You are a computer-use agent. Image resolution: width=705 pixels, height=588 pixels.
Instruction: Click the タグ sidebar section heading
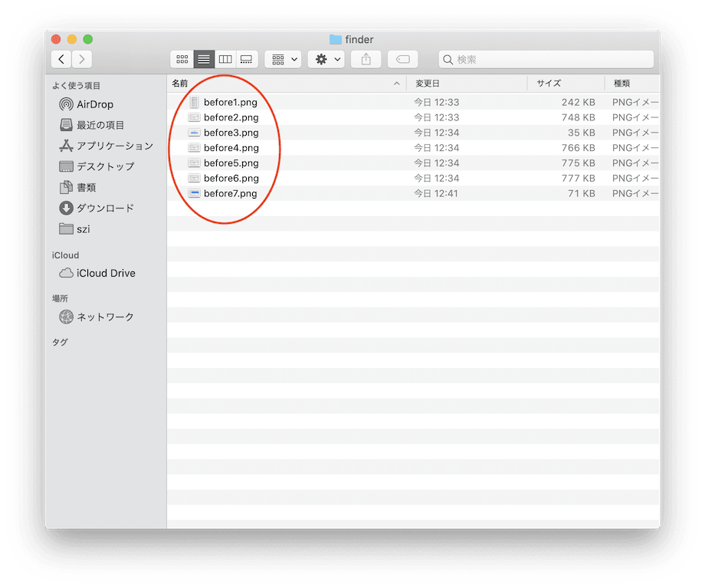point(61,342)
